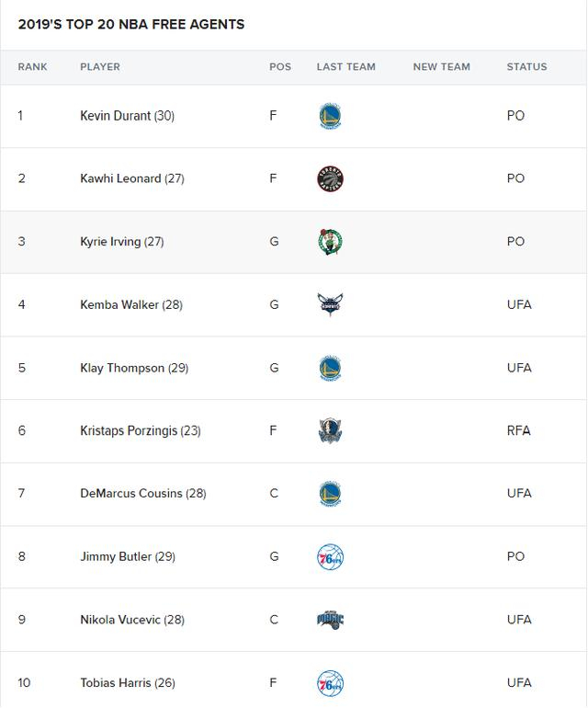
Task: Click the Warriors logo in Klay Thompson's row
Action: tap(330, 368)
